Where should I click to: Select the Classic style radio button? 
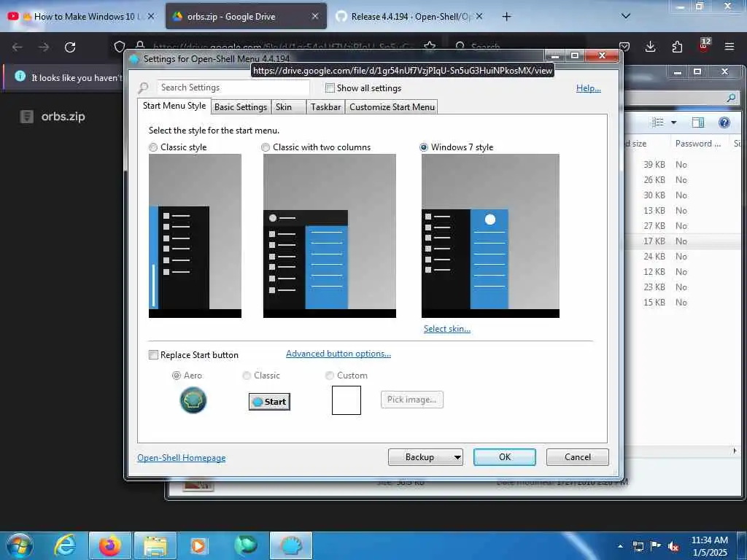point(153,147)
